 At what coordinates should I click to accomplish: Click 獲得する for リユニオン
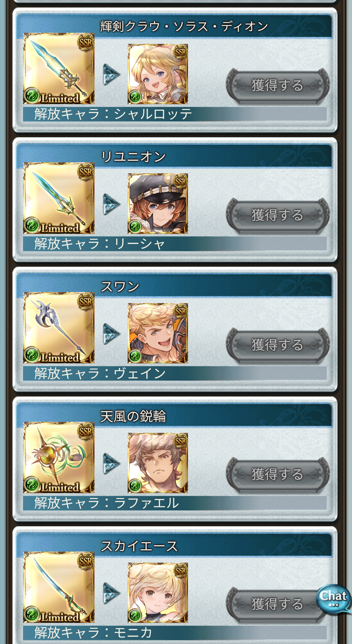click(278, 215)
